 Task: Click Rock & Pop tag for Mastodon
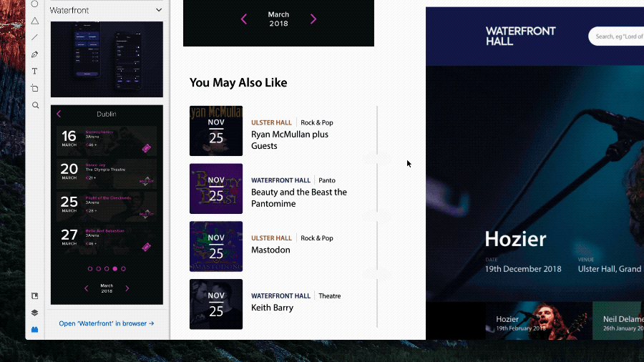(x=317, y=238)
